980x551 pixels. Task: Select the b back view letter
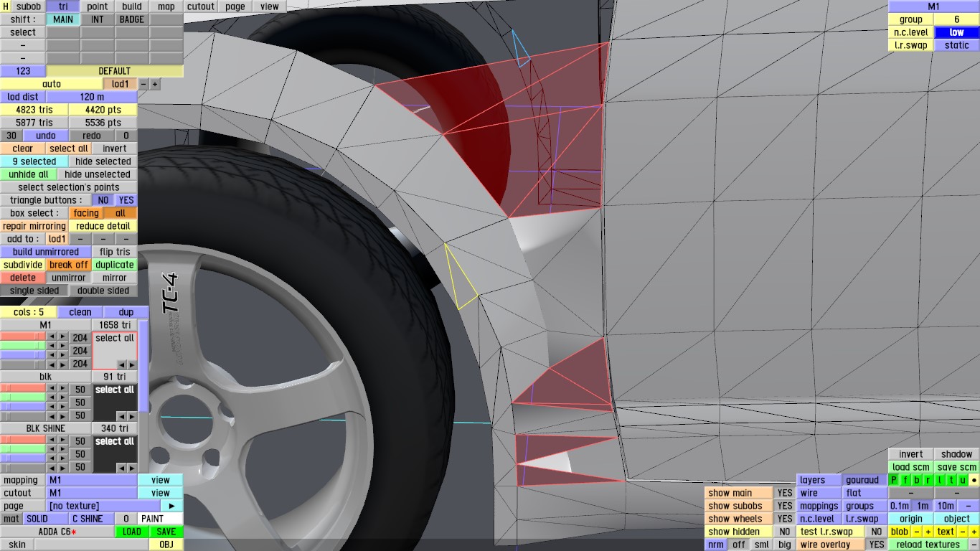click(x=917, y=480)
